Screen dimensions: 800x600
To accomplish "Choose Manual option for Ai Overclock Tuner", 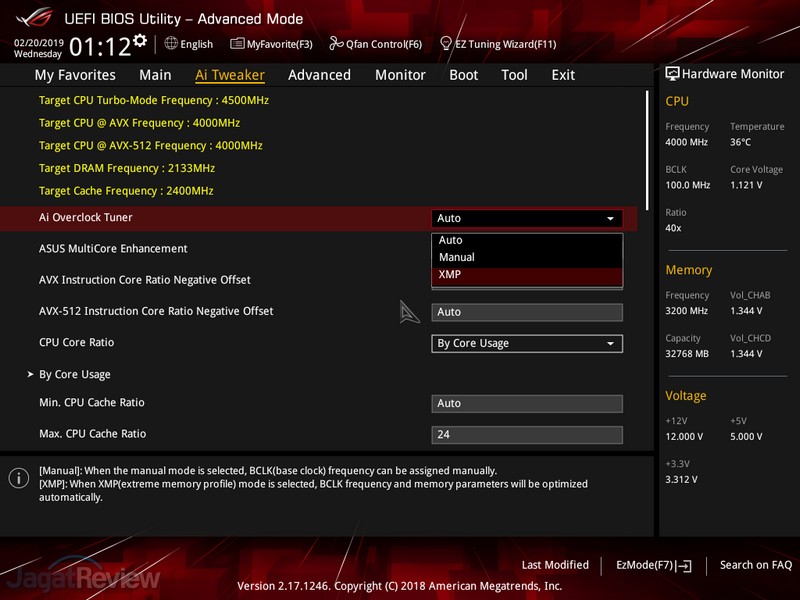I will (457, 257).
